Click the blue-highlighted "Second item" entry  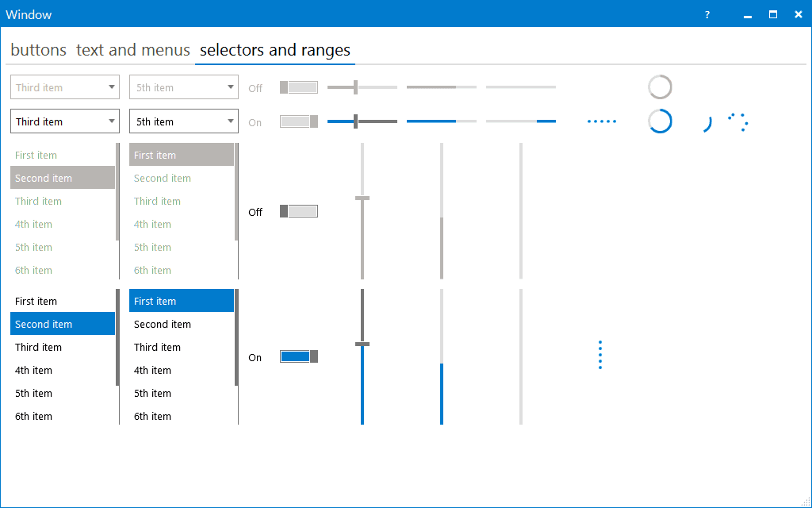(62, 324)
